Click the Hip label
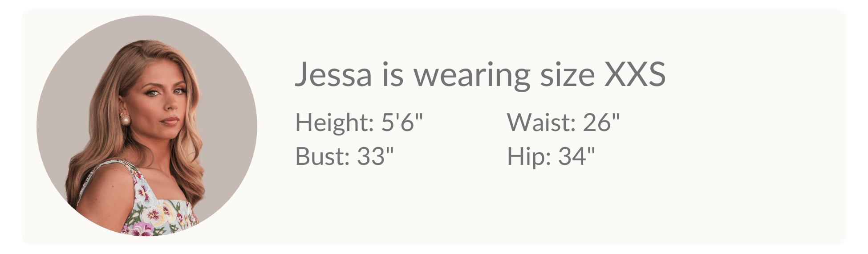The height and width of the screenshot is (254, 868). 526,156
